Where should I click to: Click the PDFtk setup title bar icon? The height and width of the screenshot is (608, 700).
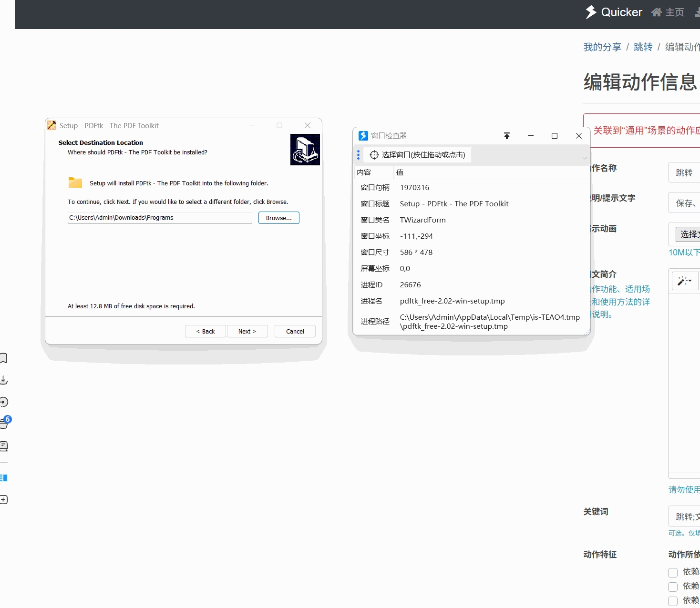click(51, 125)
